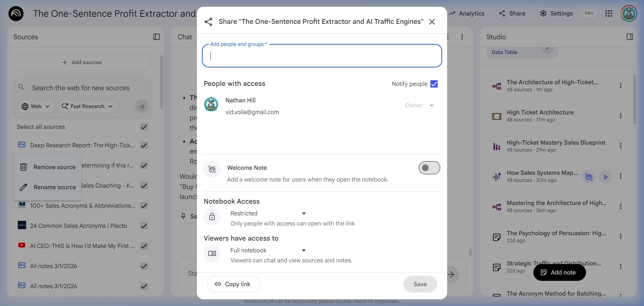Click the Settings gear button
This screenshot has width=644, height=306.
point(556,13)
